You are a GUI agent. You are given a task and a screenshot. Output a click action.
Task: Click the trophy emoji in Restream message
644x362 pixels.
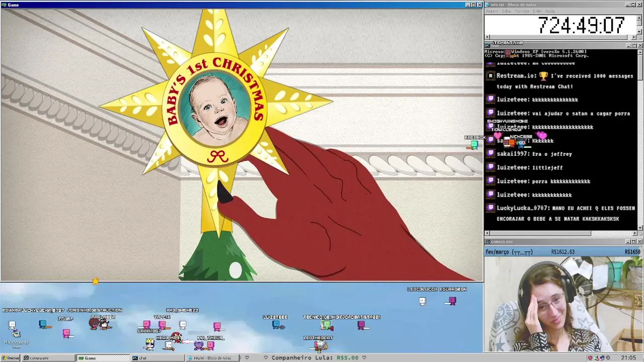click(543, 76)
